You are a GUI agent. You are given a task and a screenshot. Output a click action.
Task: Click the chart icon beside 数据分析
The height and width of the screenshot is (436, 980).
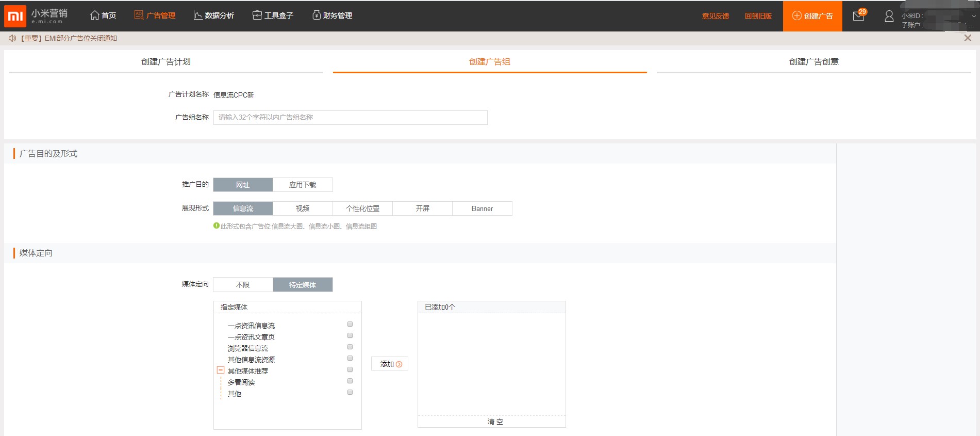(197, 15)
